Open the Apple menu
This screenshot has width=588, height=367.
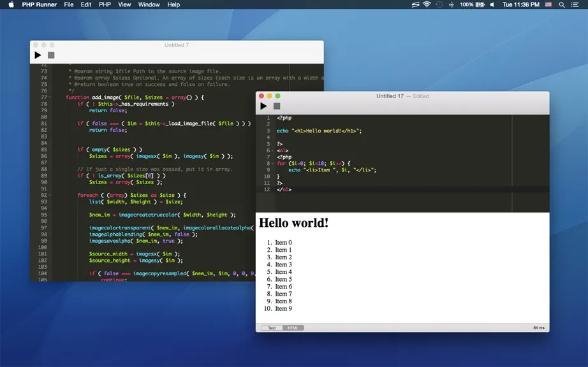tap(11, 4)
